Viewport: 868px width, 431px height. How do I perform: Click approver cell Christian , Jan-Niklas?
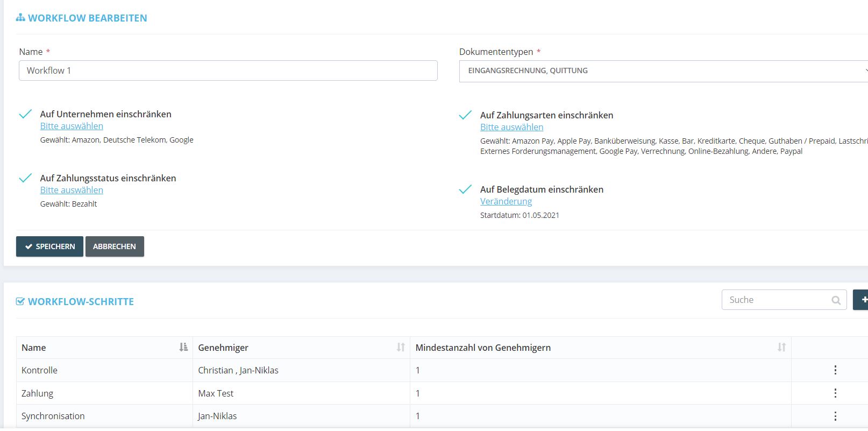coord(238,370)
